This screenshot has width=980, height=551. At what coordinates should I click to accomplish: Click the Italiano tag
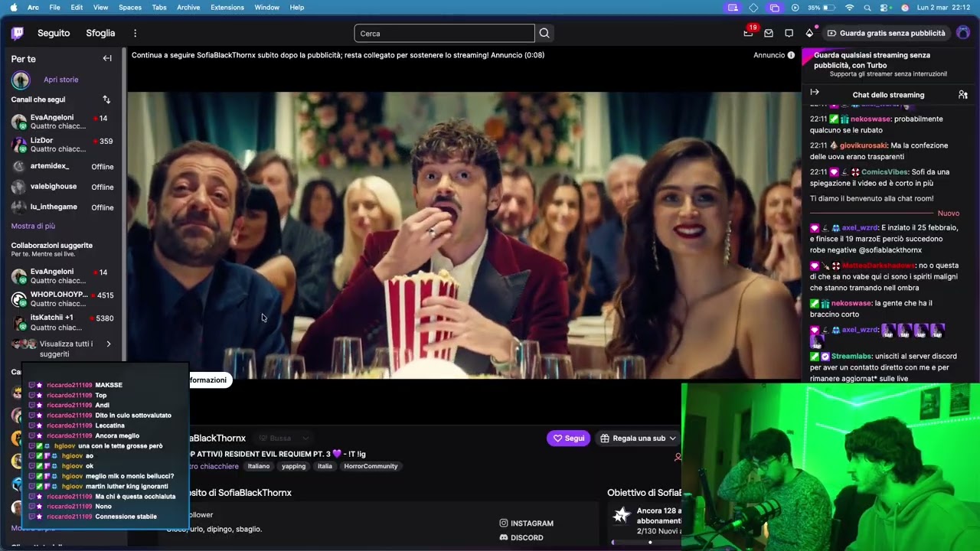coord(259,466)
